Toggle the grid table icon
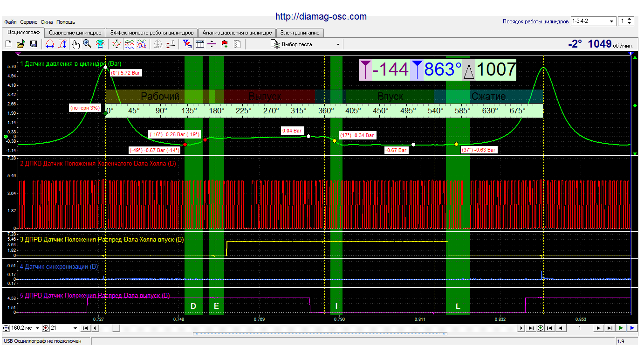This screenshot has width=644, height=347. point(200,44)
